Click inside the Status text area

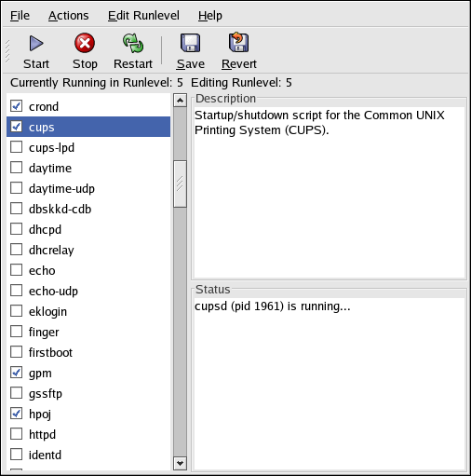(330, 384)
